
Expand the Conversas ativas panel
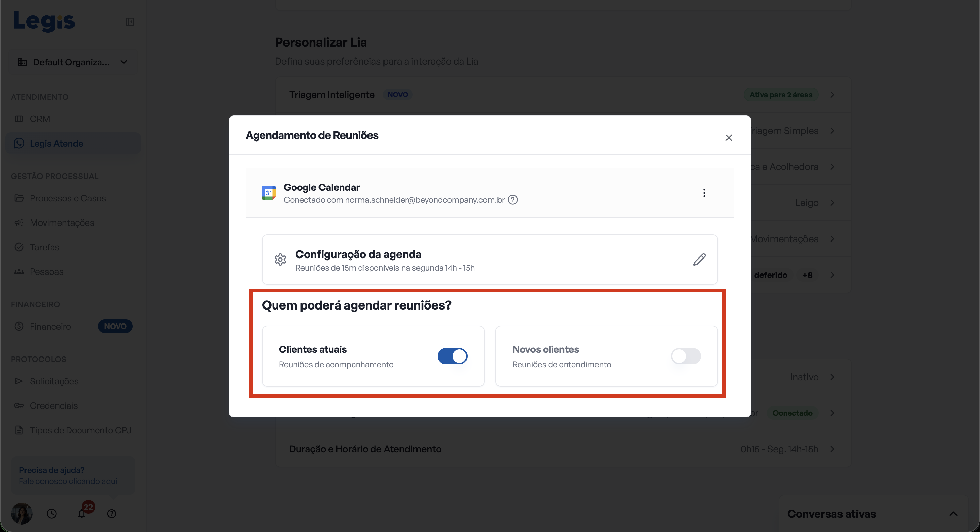coord(953,514)
